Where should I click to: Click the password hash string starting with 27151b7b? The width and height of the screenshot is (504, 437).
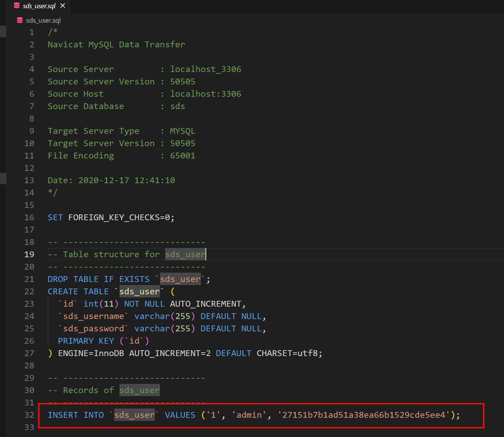click(x=364, y=415)
